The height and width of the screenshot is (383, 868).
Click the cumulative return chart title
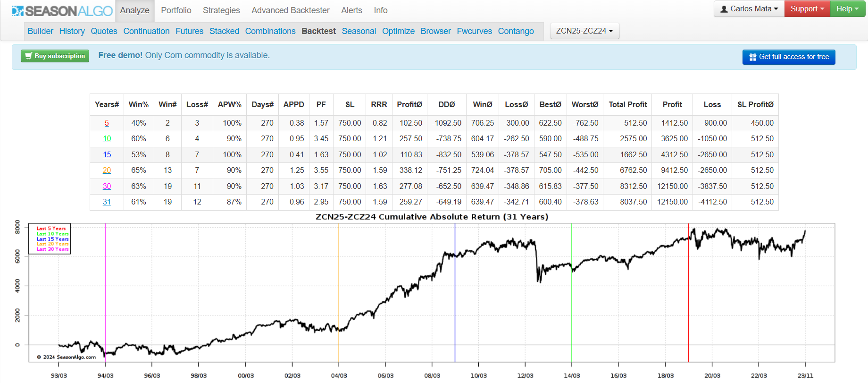pos(432,217)
